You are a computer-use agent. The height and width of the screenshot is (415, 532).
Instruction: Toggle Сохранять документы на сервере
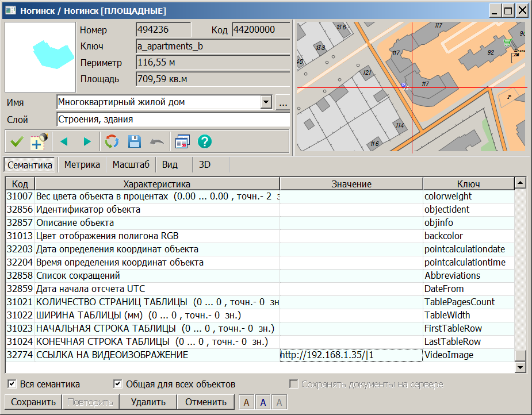pyautogui.click(x=294, y=383)
